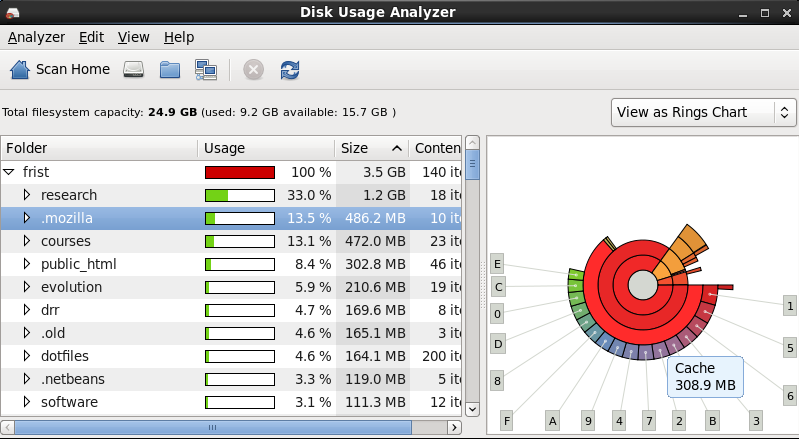Open the Help menu
This screenshot has width=799, height=439.
179,37
